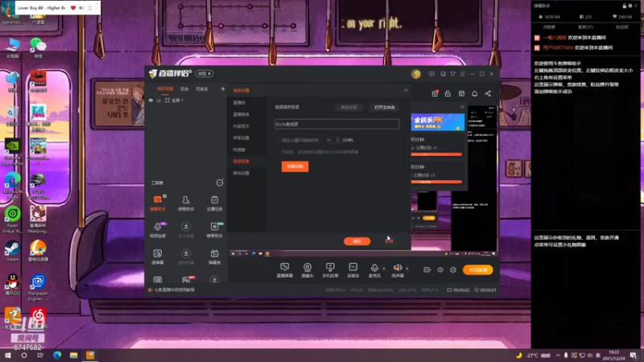This screenshot has height=362, width=644.
Task: Select Sound Settings category
Action: pos(241,138)
